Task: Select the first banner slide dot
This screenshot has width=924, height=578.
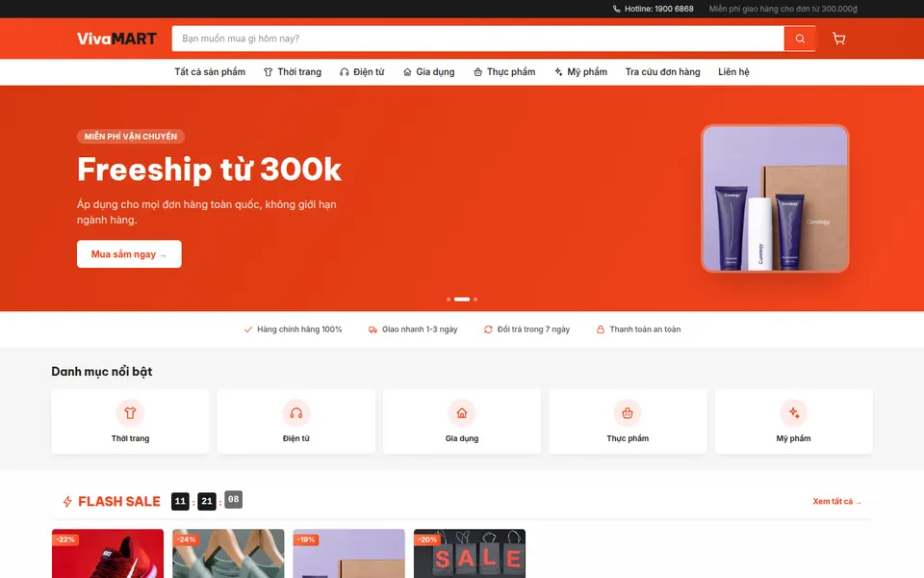Action: [x=449, y=299]
